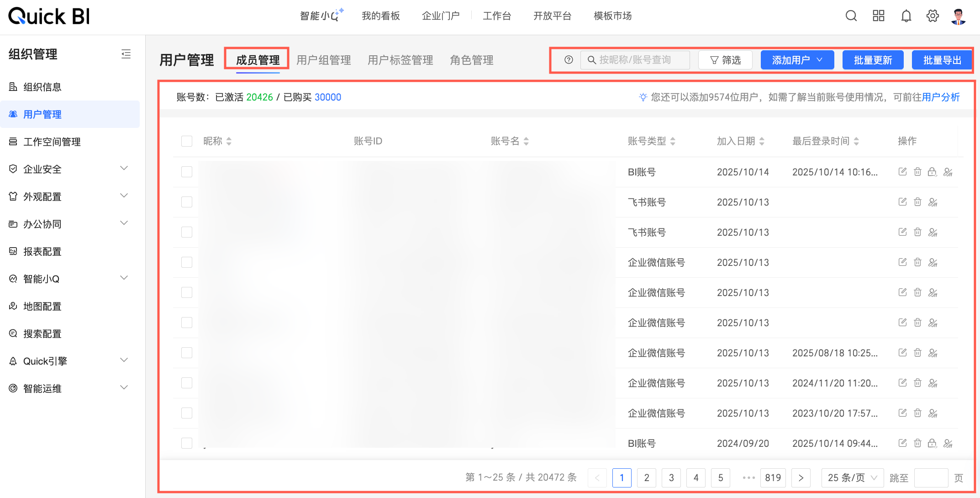Toggle the select-all checkbox in table header
The image size is (980, 498).
pyautogui.click(x=187, y=141)
